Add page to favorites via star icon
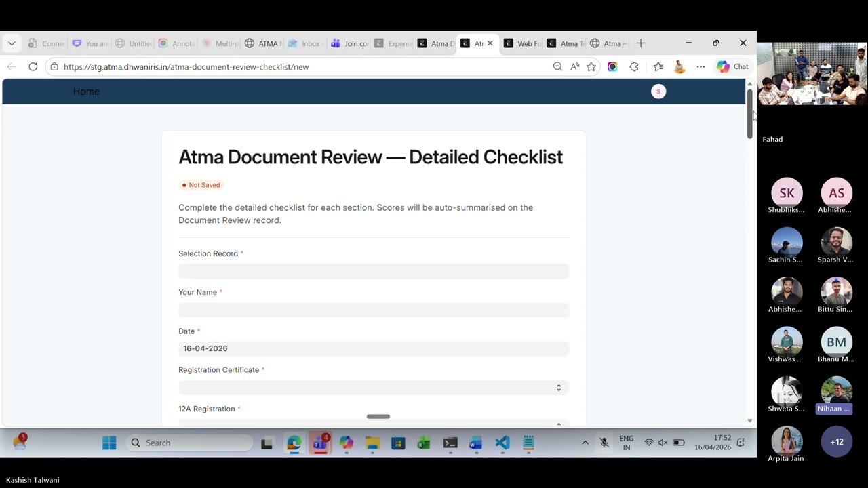Viewport: 868px width, 488px height. click(591, 66)
